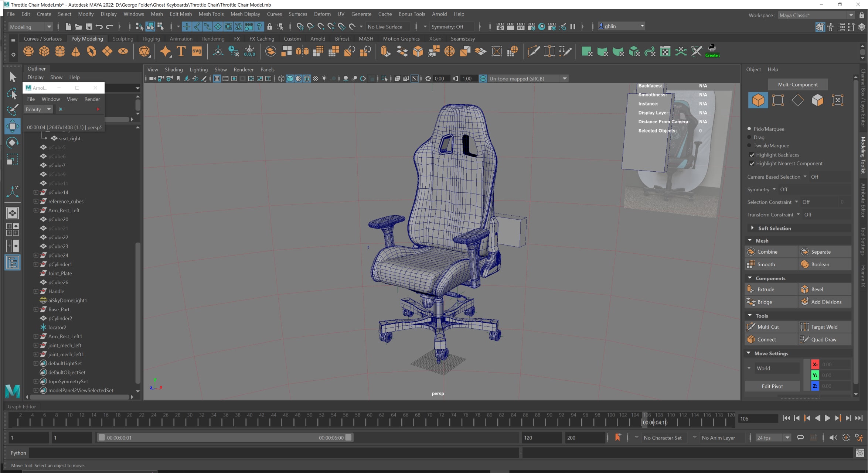The image size is (868, 473).
Task: Activate object selection mode cube icon
Action: point(758,100)
